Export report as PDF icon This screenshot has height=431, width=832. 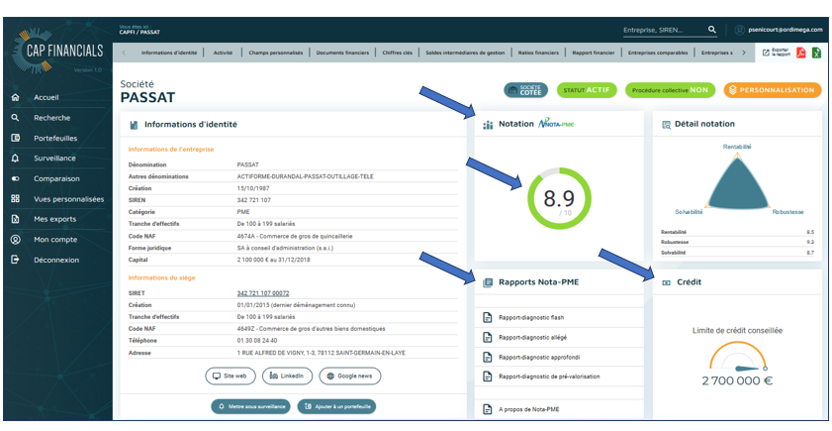point(801,53)
